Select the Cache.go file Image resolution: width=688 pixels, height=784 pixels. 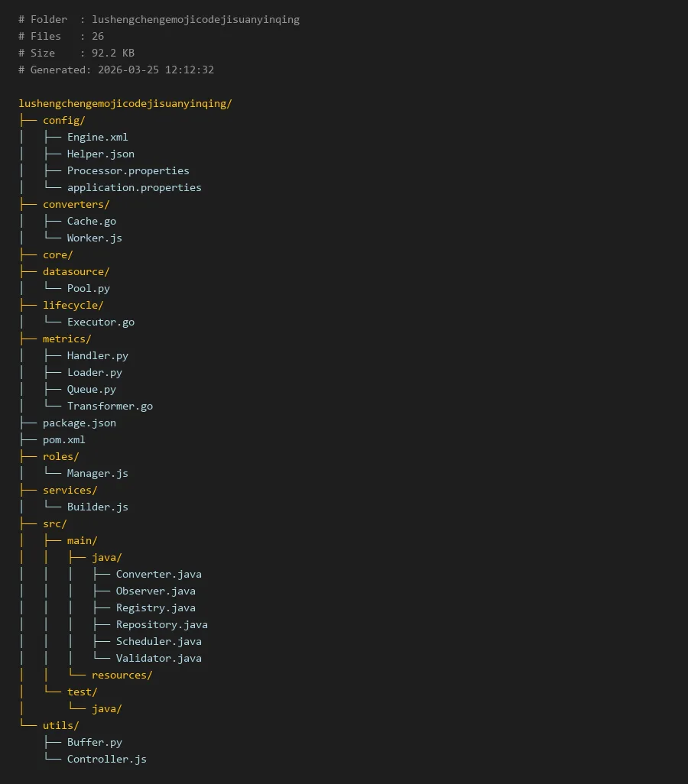click(x=91, y=221)
